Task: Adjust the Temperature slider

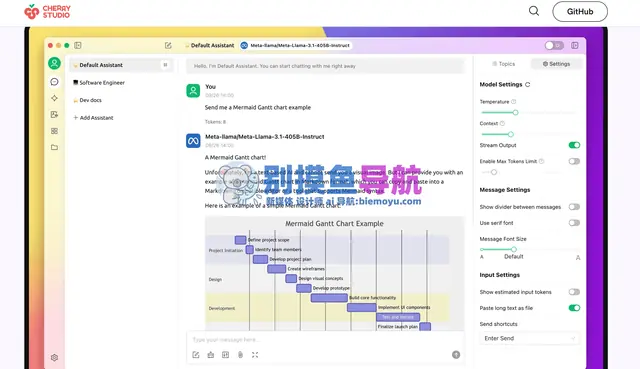Action: click(529, 112)
